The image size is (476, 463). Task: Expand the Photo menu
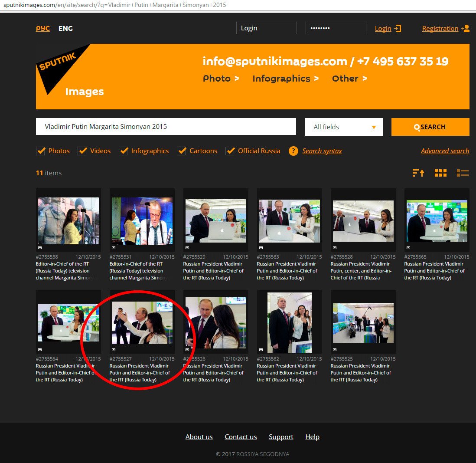coord(221,79)
